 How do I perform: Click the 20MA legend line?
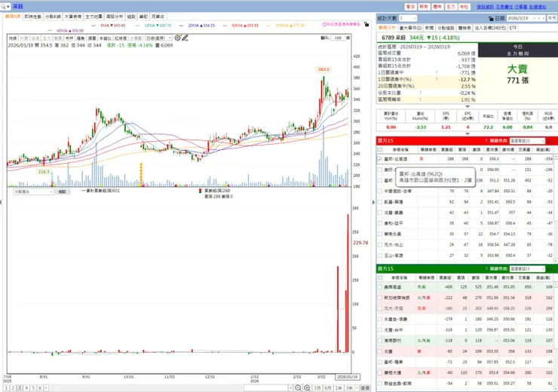click(x=197, y=26)
